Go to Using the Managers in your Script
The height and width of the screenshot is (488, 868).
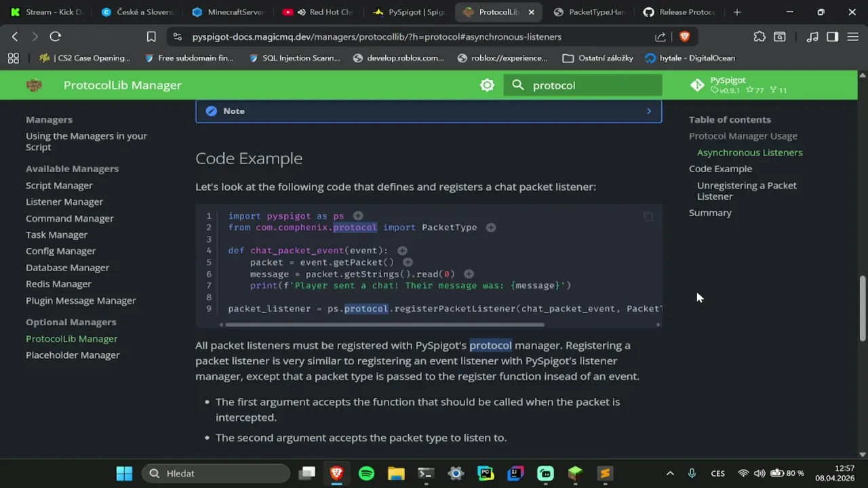point(86,142)
